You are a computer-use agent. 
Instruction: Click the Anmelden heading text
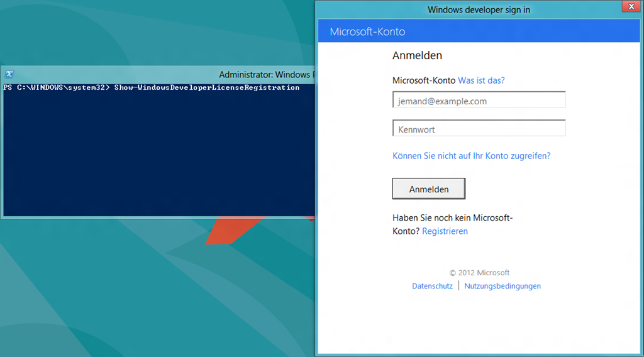pos(418,55)
